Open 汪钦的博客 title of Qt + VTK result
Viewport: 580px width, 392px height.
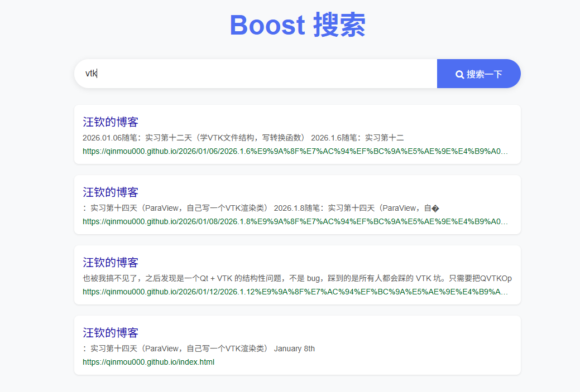[x=110, y=262]
